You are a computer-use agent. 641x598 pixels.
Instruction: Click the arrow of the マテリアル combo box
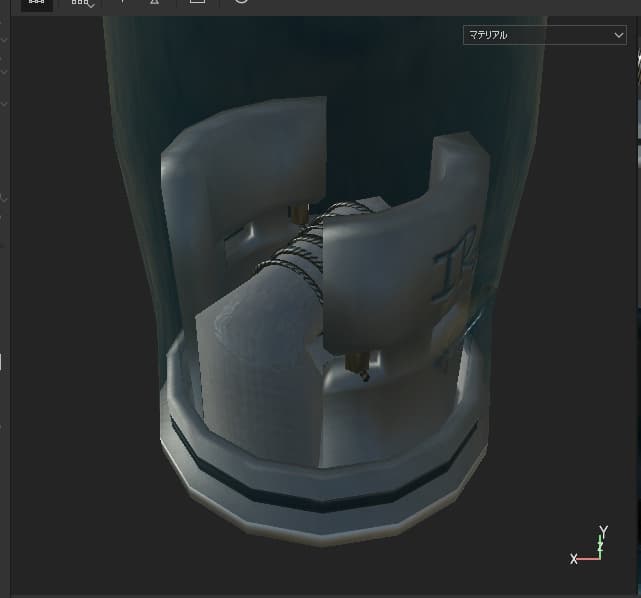(618, 35)
